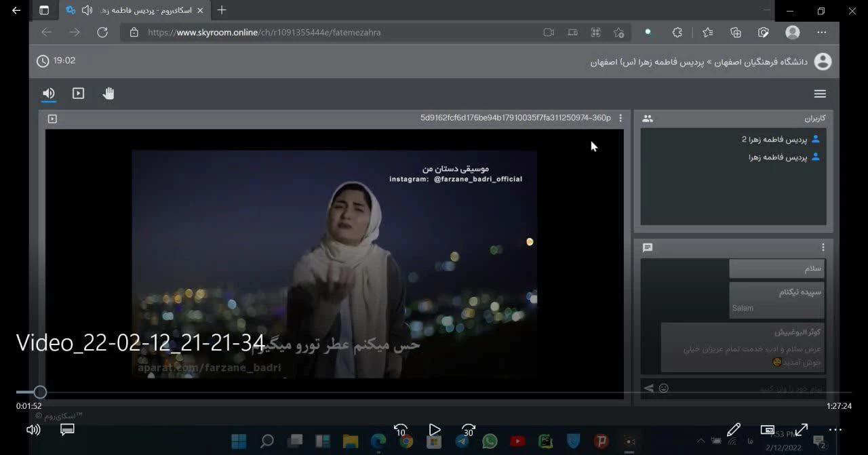
Task: Click the browser refresh button
Action: 102,32
